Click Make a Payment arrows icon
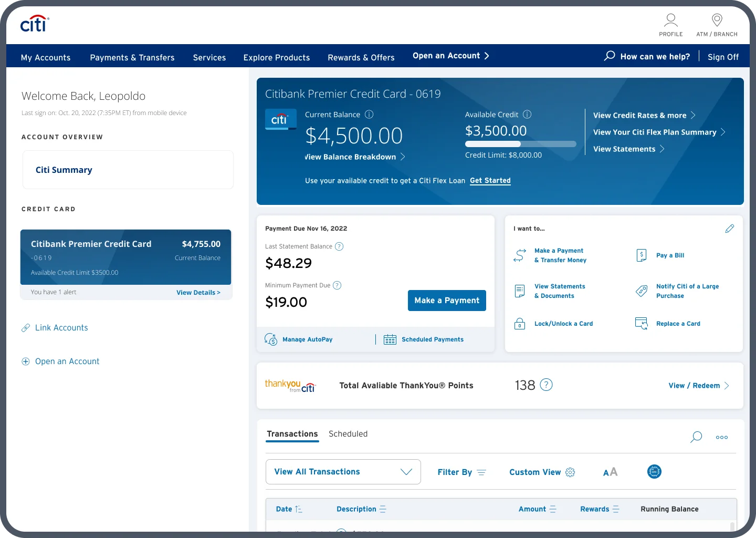This screenshot has width=756, height=538. 520,255
